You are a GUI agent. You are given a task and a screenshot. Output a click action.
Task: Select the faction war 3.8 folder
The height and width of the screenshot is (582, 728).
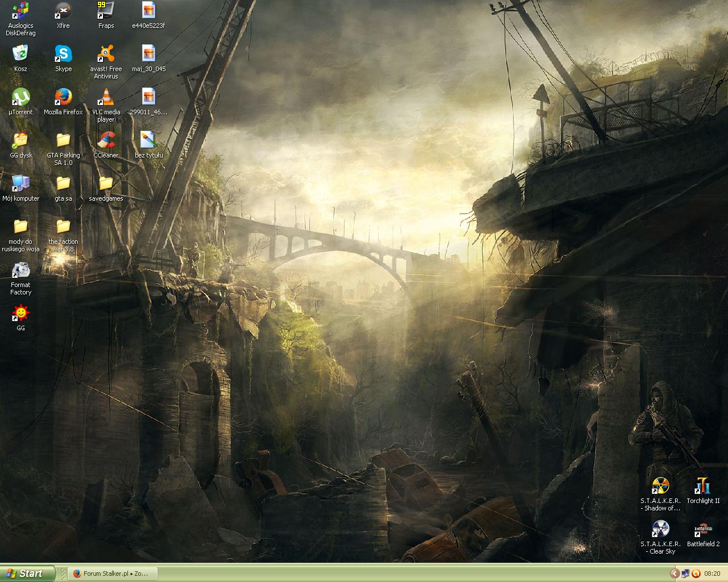[x=63, y=235]
